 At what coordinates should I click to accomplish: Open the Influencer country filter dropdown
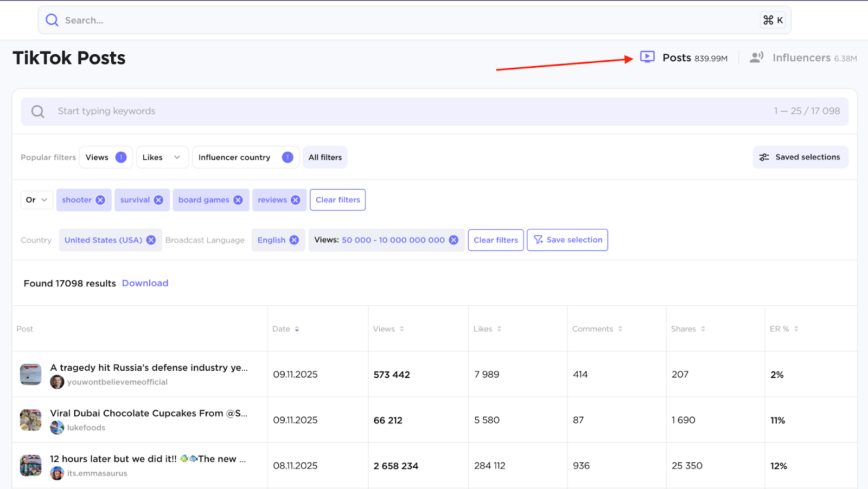click(x=245, y=157)
